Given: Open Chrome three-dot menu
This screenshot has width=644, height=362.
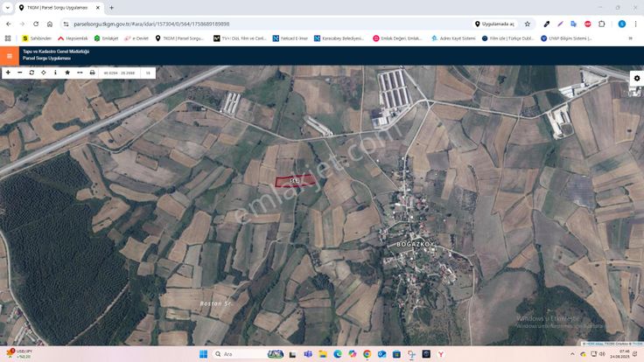Looking at the screenshot, I should click(x=635, y=24).
